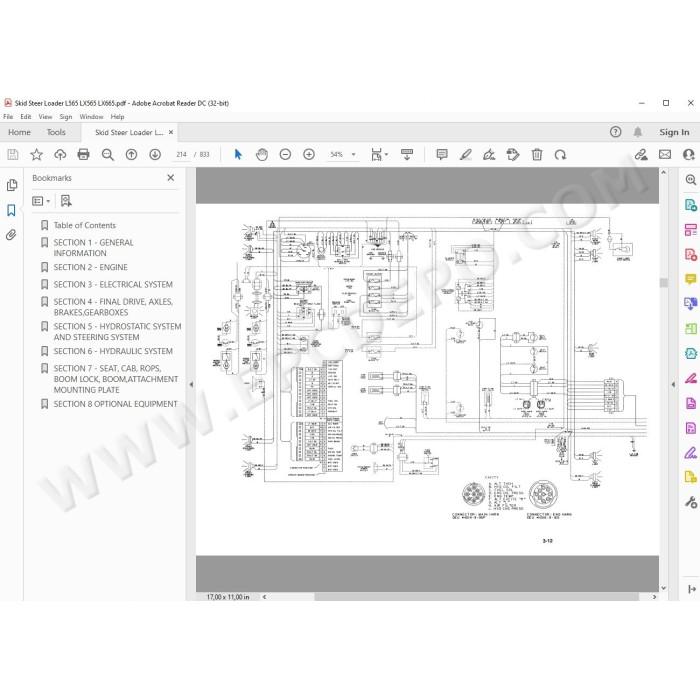Rotate the page view clockwise
700x700 pixels.
tap(560, 154)
